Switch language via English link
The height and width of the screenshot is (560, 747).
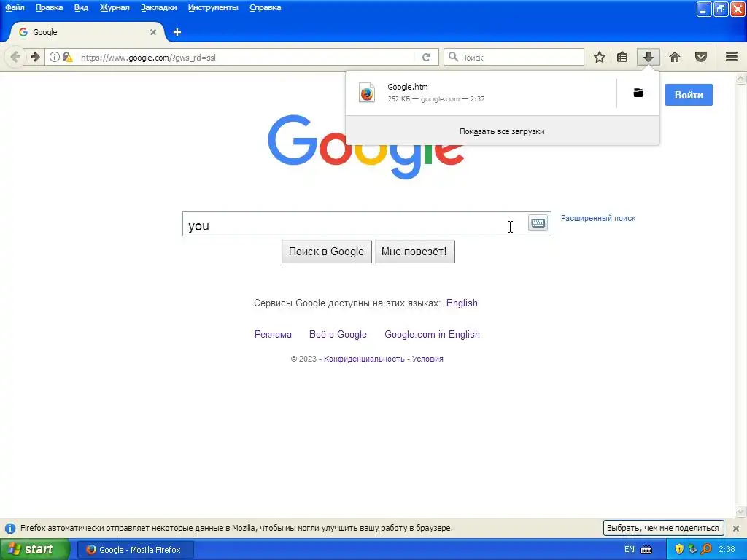(x=462, y=303)
